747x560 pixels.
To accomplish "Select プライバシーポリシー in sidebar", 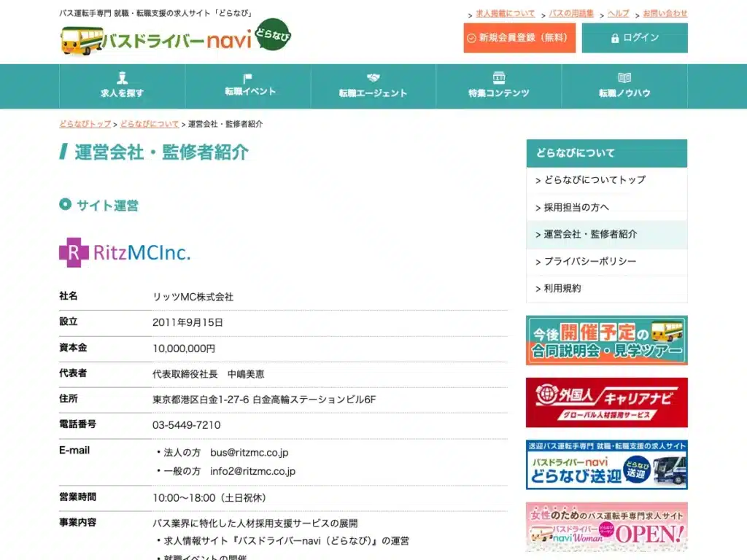I will [606, 262].
